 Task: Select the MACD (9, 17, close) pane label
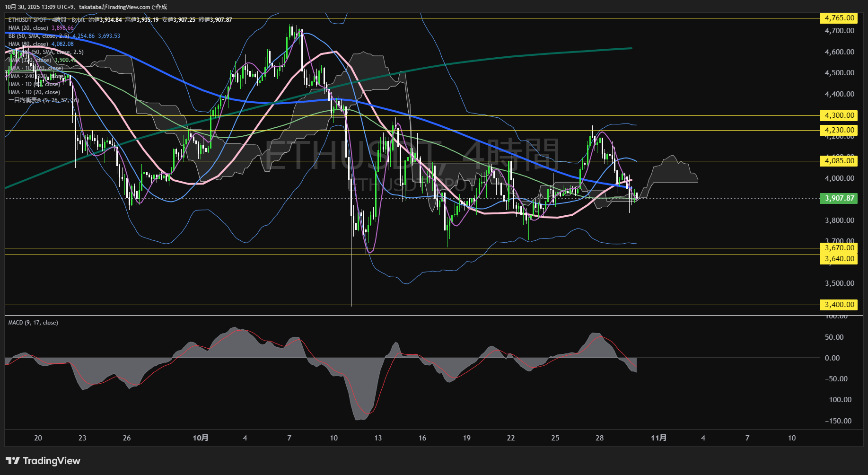(33, 323)
